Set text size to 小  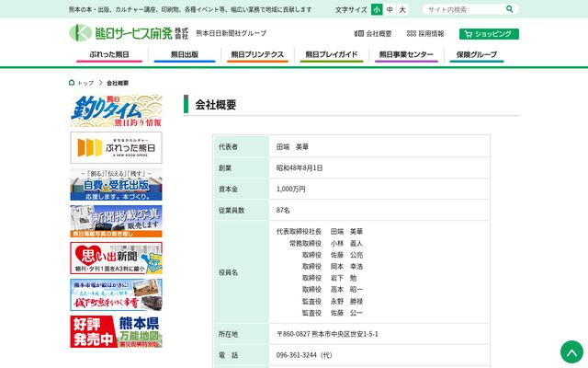377,9
